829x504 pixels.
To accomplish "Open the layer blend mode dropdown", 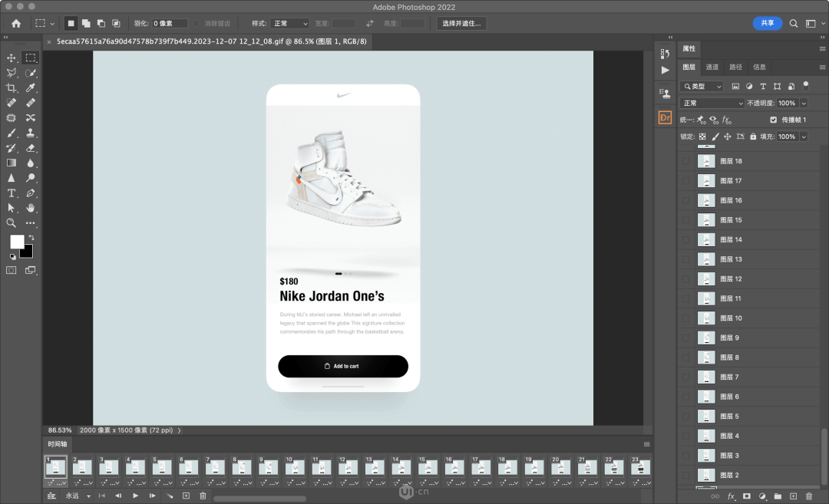I will [712, 103].
